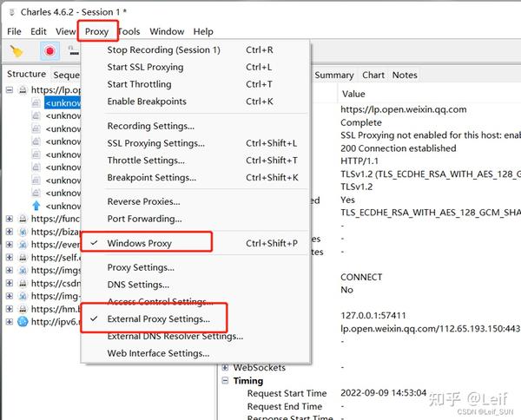Collapse the Timing section

(225, 380)
